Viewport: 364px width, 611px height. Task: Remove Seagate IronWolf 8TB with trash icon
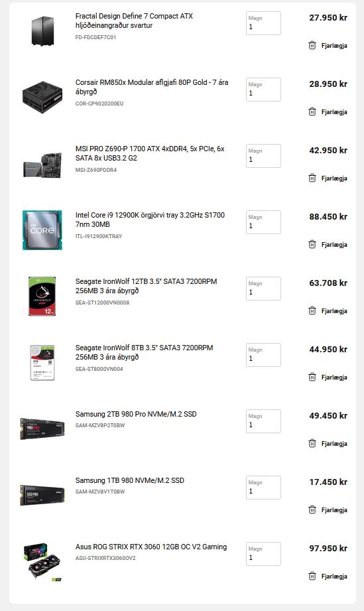(x=312, y=377)
